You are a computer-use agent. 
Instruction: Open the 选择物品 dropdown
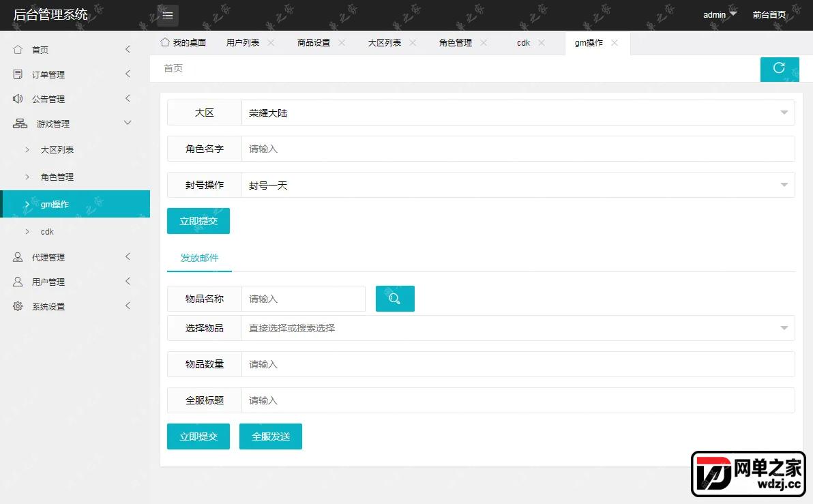[518, 328]
